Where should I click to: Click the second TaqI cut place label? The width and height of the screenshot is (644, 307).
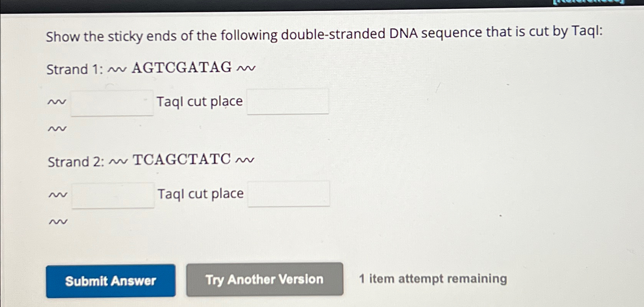click(200, 193)
